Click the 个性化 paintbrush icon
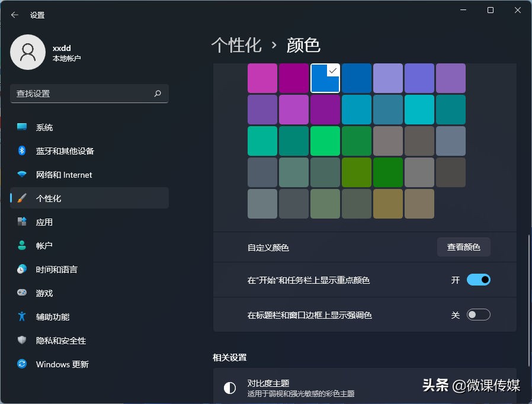The height and width of the screenshot is (404, 532). pyautogui.click(x=22, y=198)
